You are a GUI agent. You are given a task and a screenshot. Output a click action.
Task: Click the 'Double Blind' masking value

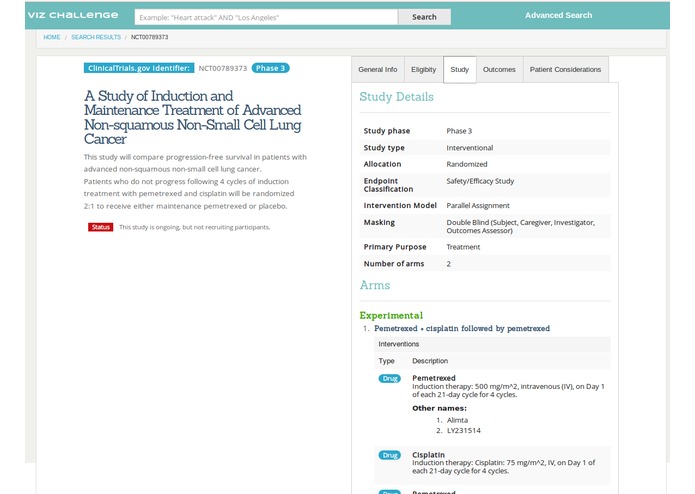tap(520, 226)
